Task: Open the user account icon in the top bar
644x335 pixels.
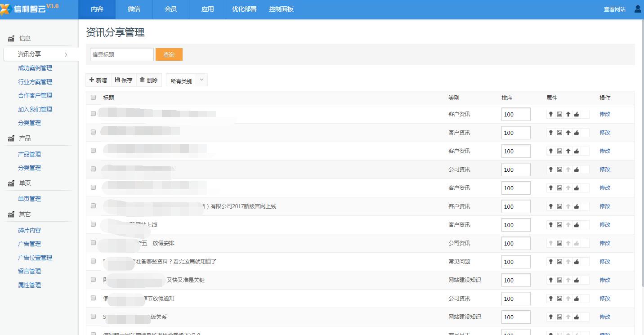Action: pos(638,9)
